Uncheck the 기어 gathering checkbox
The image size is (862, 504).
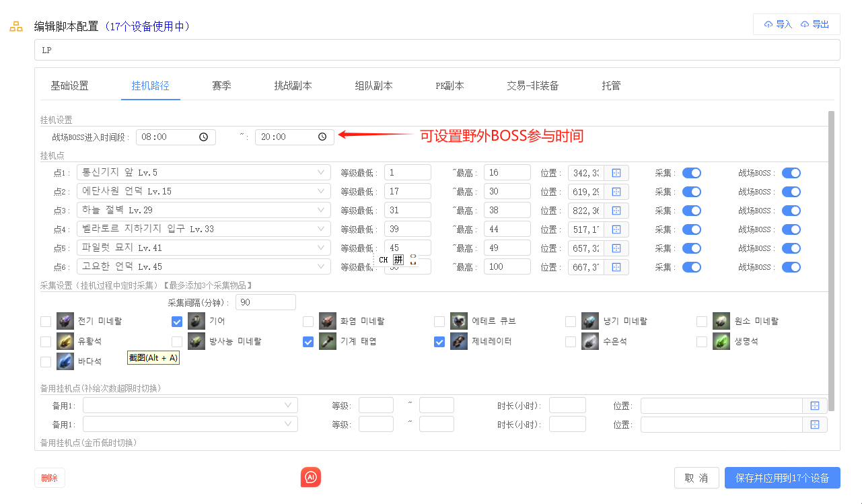point(177,322)
